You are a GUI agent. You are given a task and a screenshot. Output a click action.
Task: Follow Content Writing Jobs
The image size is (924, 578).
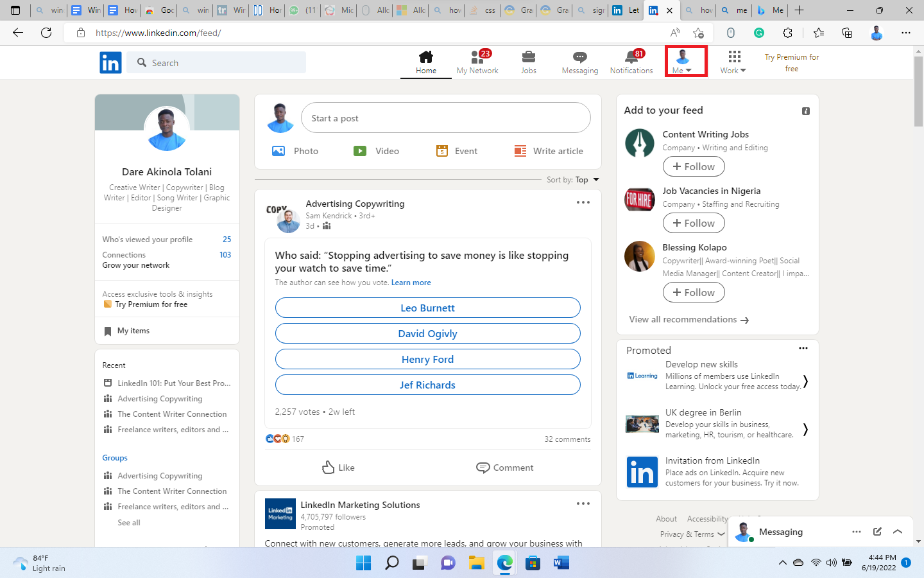[694, 166]
